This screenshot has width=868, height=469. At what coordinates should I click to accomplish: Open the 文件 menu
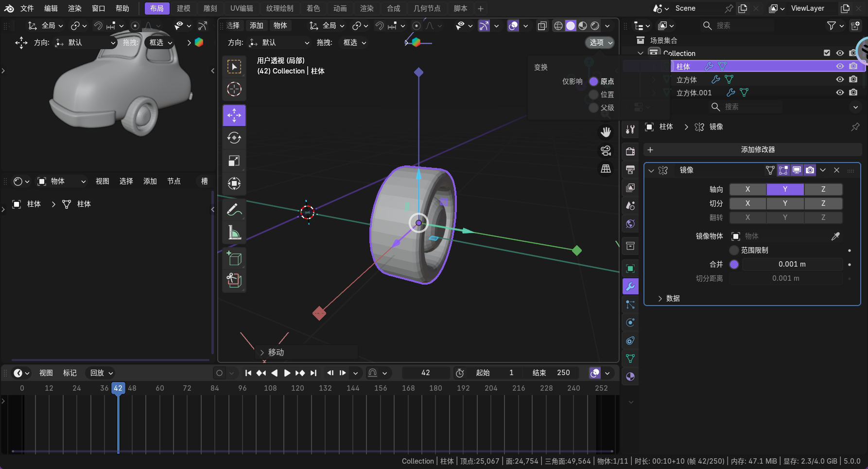[27, 8]
